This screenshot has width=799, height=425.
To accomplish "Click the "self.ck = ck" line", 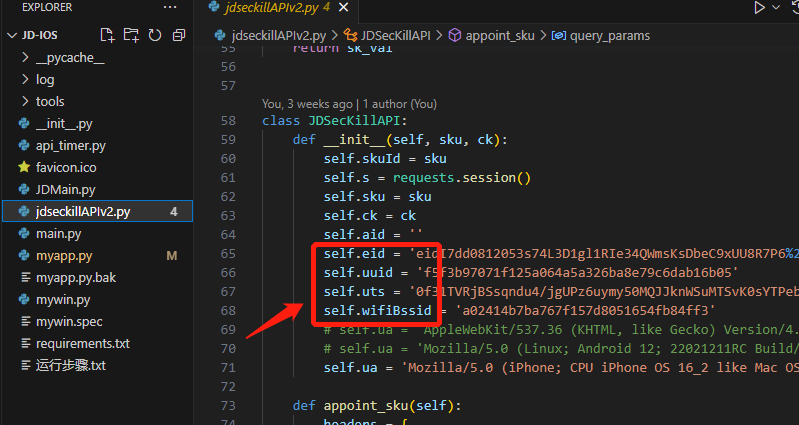I will point(369,216).
